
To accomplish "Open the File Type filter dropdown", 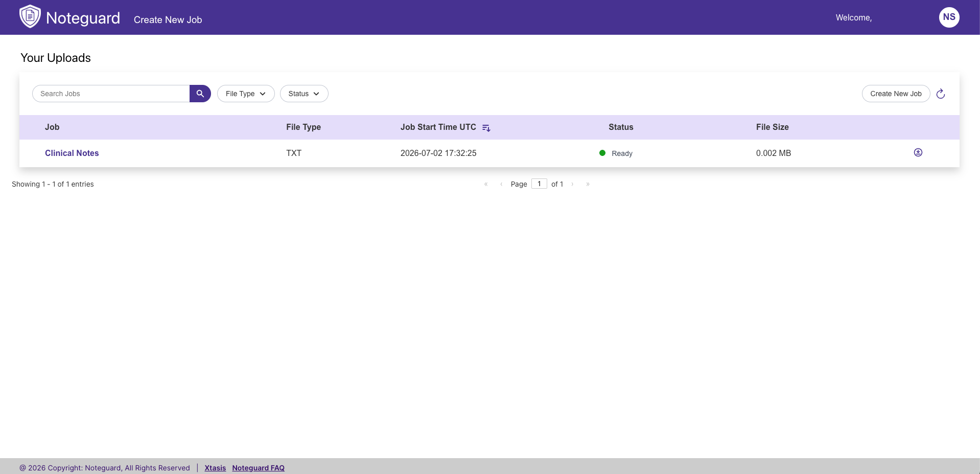I will 246,94.
